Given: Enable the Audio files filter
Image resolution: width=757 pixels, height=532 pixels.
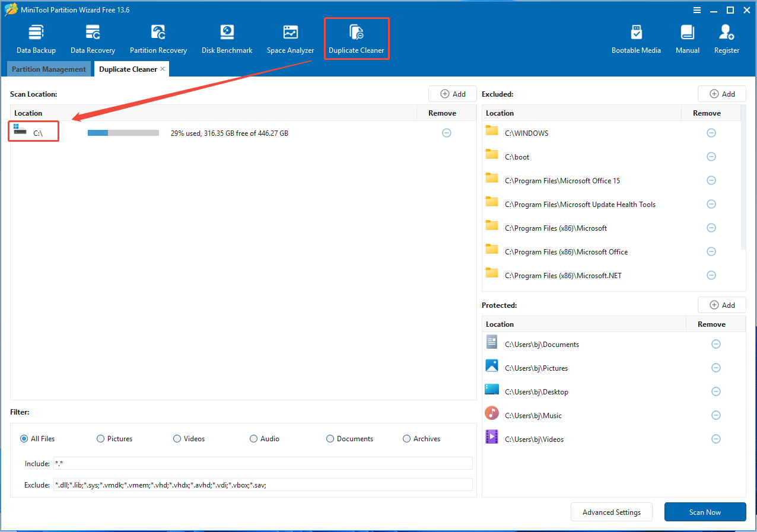Looking at the screenshot, I should 253,438.
